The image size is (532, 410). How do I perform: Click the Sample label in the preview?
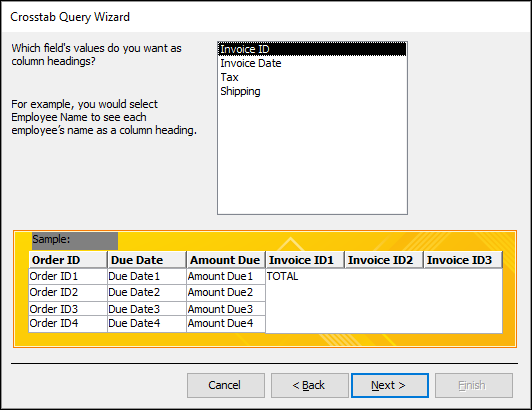[51, 239]
